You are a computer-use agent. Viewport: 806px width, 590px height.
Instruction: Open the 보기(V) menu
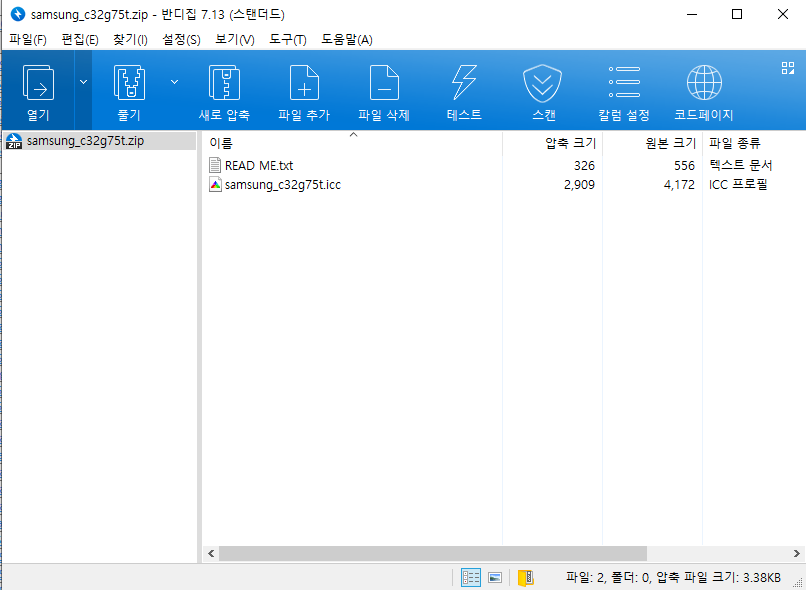coord(234,40)
